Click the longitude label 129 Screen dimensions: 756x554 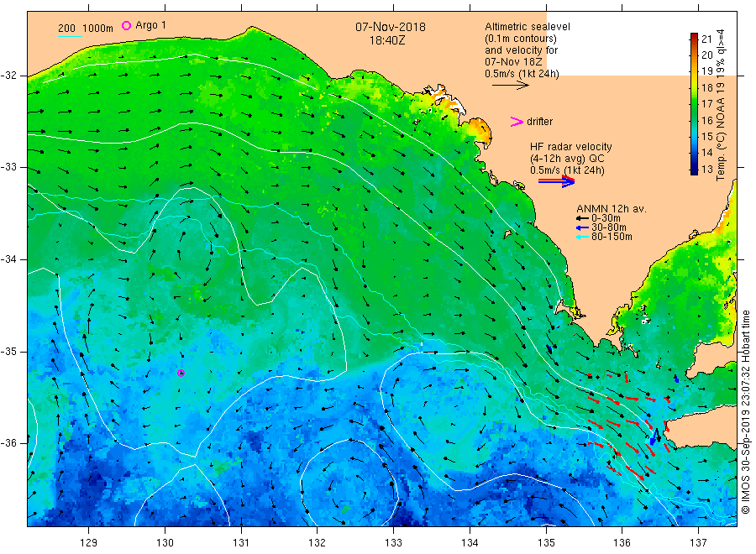[x=89, y=543]
